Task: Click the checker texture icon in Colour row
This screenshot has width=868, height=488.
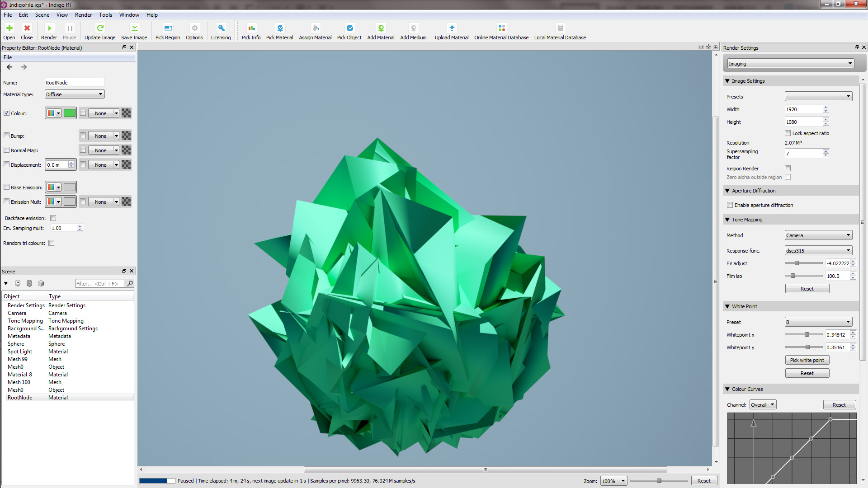Action: click(x=126, y=113)
